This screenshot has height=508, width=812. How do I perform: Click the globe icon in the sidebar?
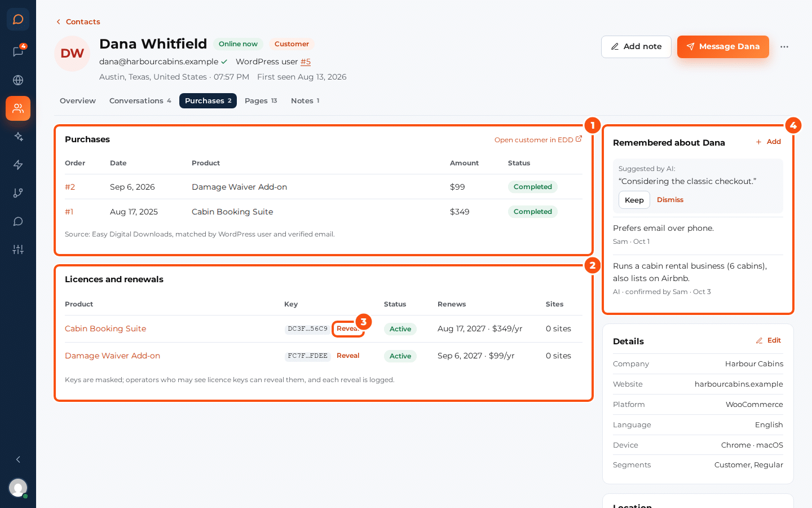tap(18, 80)
